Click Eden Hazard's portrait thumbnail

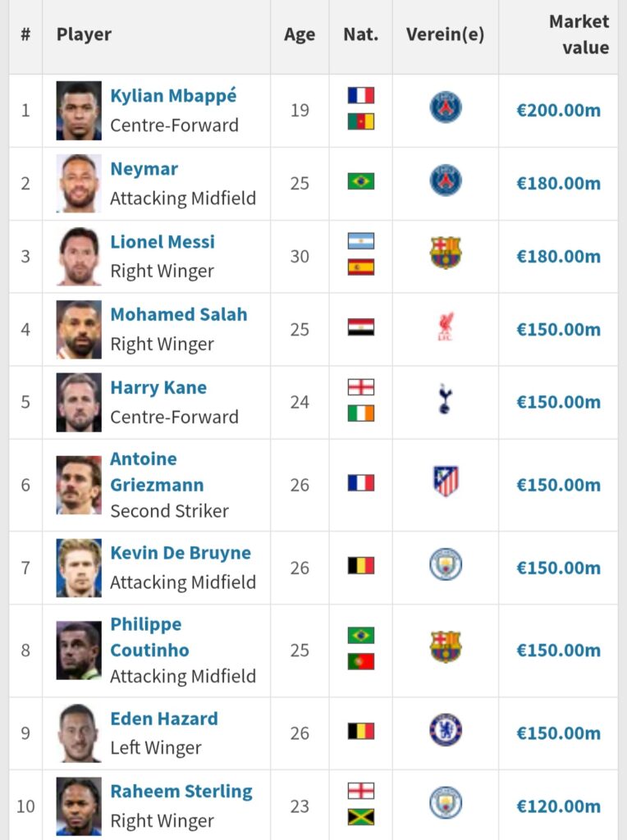coord(79,733)
